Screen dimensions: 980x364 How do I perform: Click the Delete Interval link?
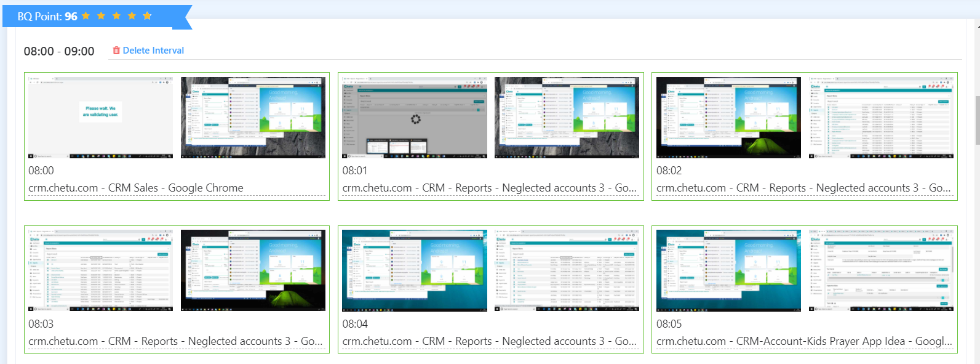[153, 51]
